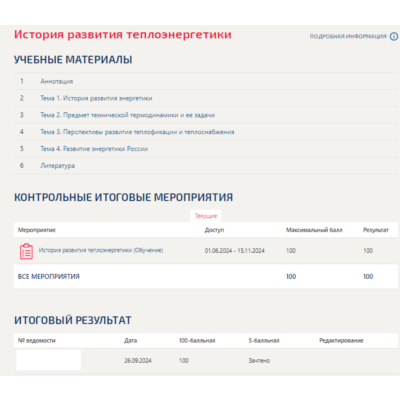Image resolution: width=400 pixels, height=400 pixels.
Task: Click the Зачтено grade value
Action: 259,361
